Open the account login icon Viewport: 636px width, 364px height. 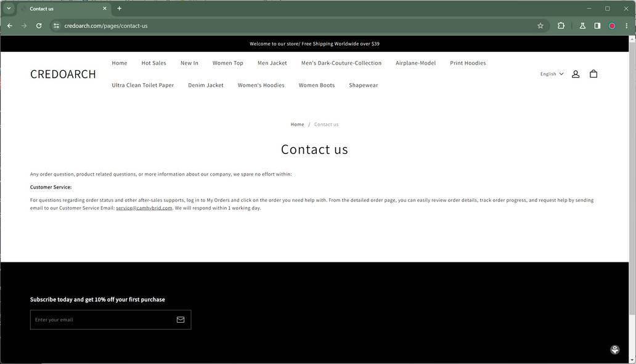(575, 73)
